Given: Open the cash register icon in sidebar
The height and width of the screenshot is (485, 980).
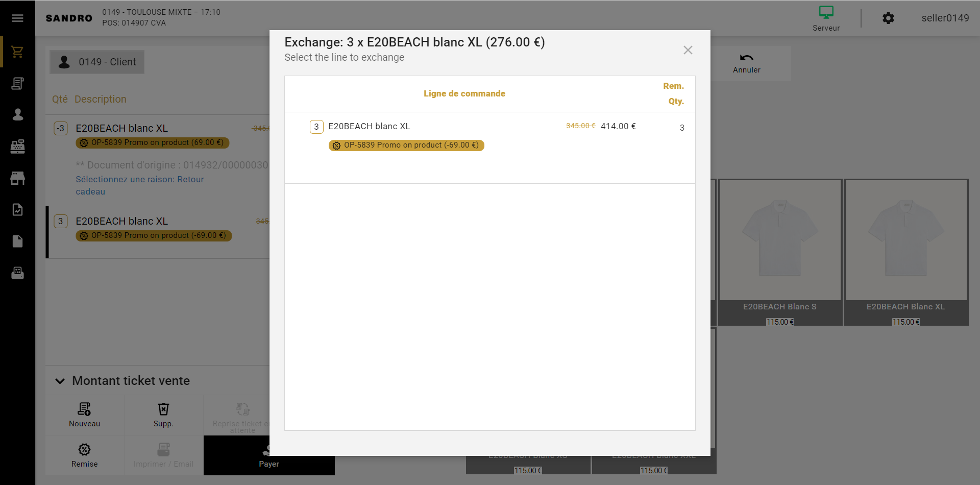Looking at the screenshot, I should click(17, 147).
